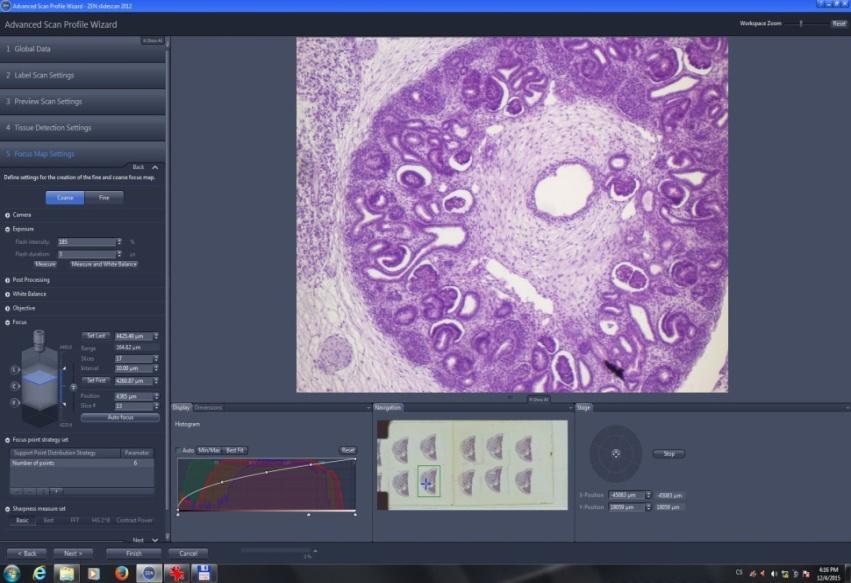Screen dimensions: 851x583
Task: Open Firefox from the taskbar
Action: (x=121, y=573)
